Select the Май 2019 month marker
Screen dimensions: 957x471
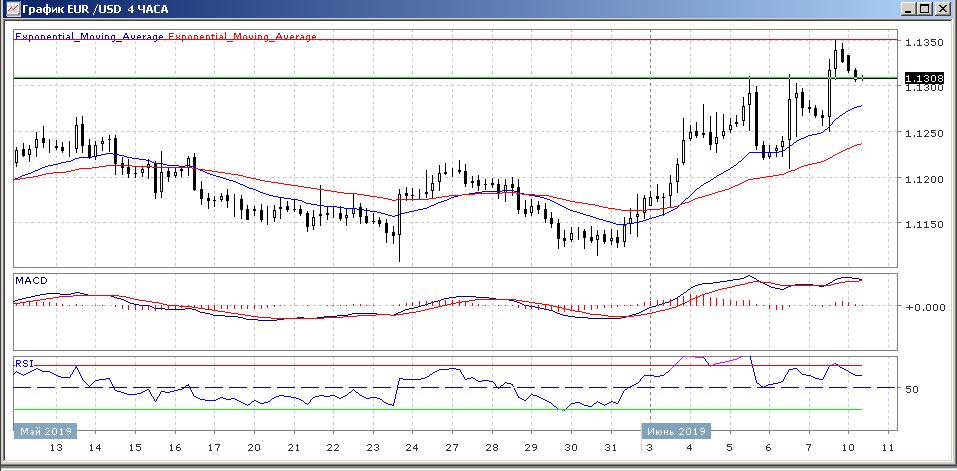click(43, 431)
